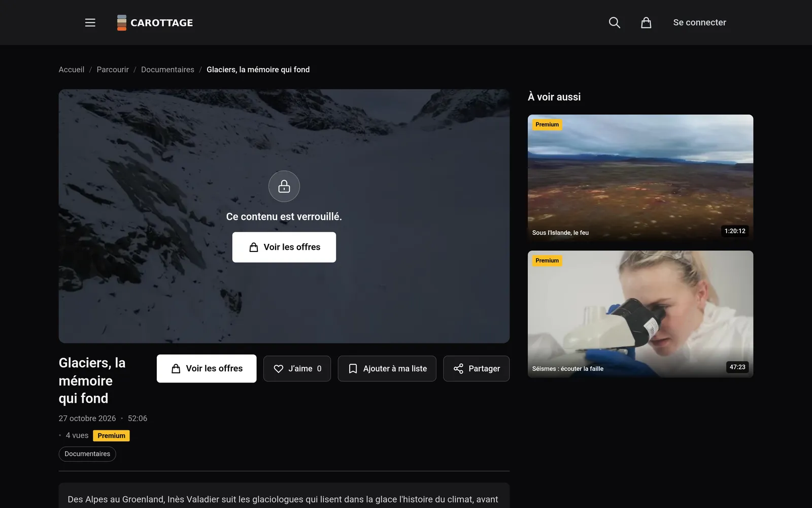Click the Premium badge on Sous l'Islande card

[547, 124]
